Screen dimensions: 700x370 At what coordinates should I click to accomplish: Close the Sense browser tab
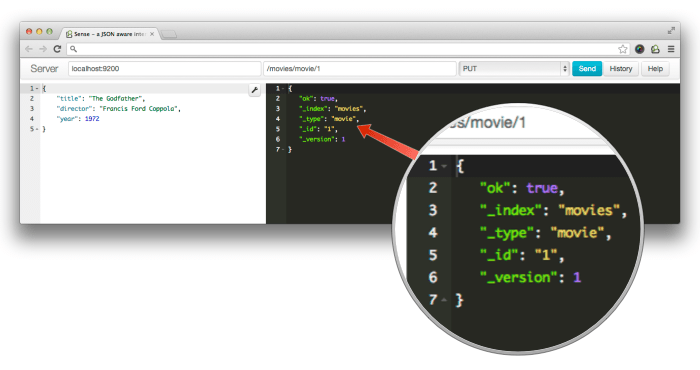[x=152, y=34]
